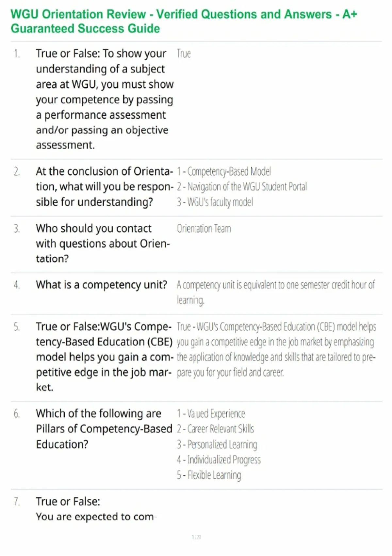Viewport: 392px width, 556px height.
Task: Select the competency unit definition answer
Action: pos(276,292)
